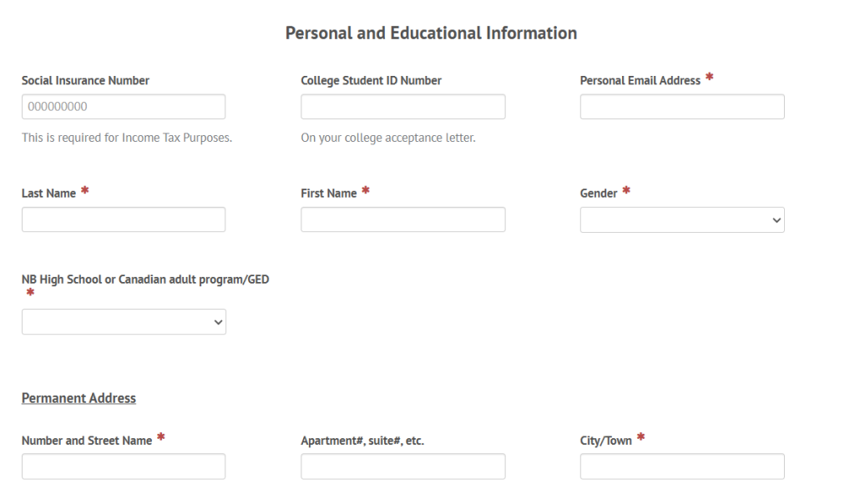
Task: Click the Personal Email Address text box
Action: 682,107
